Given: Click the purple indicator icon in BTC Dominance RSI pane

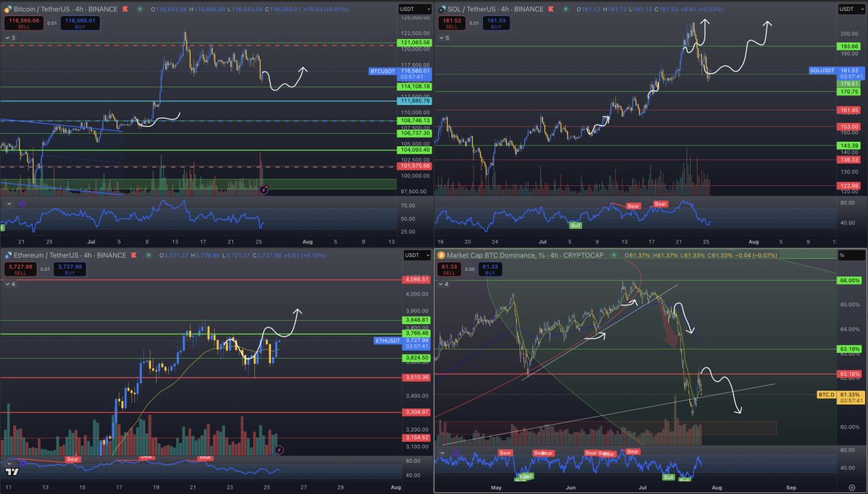Looking at the screenshot, I should pyautogui.click(x=455, y=453).
